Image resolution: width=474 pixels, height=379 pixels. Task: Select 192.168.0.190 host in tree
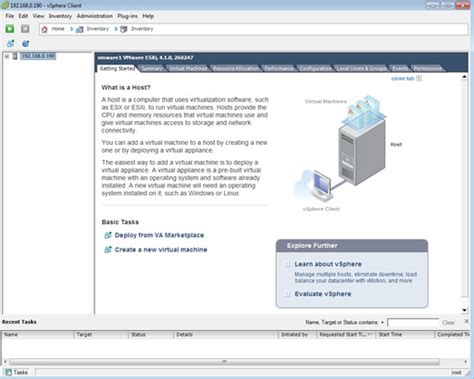coord(38,56)
